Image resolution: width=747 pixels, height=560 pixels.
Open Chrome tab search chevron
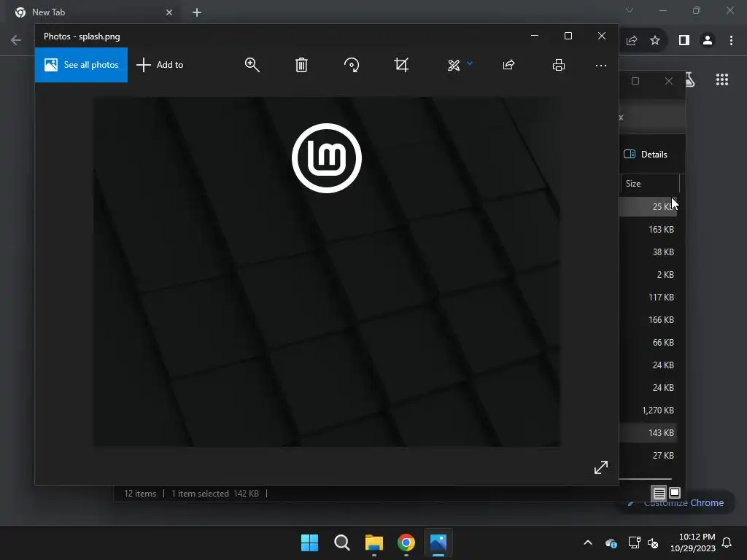point(630,10)
